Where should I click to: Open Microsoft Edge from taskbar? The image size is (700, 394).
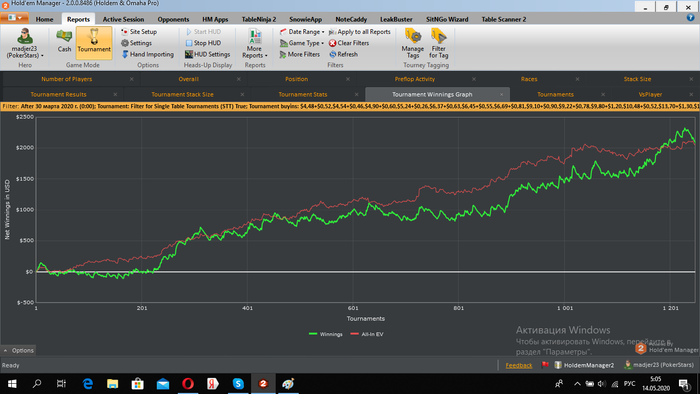pos(88,384)
